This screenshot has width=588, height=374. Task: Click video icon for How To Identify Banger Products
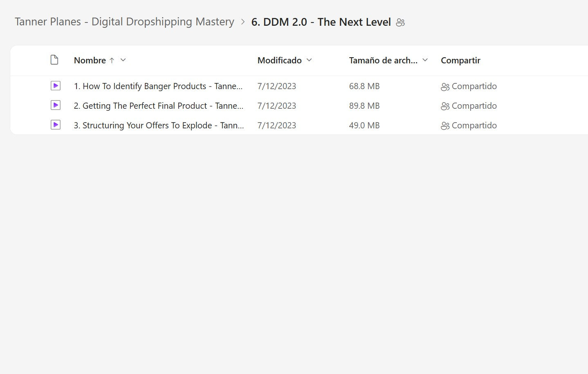click(x=56, y=86)
